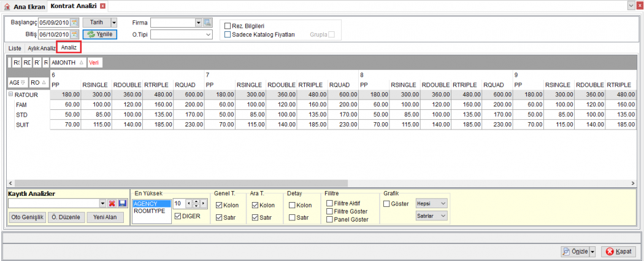
Task: Click the Başlangıç date input field
Action: tap(55, 23)
